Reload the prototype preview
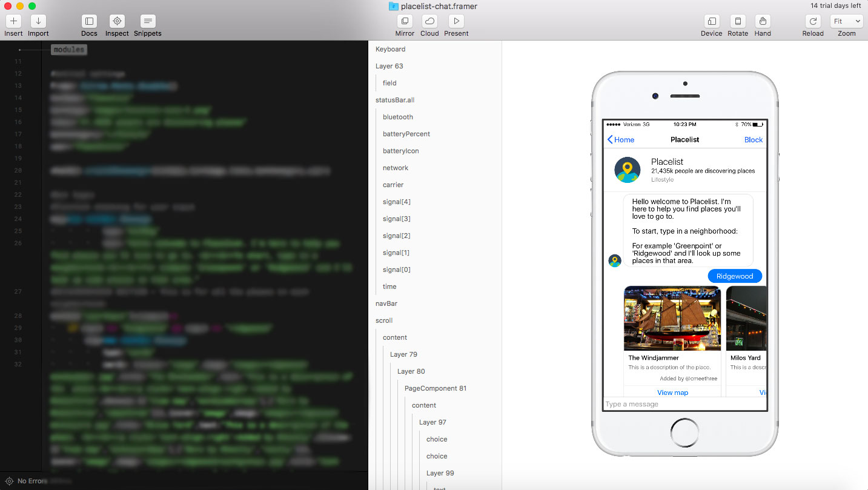 pyautogui.click(x=813, y=21)
